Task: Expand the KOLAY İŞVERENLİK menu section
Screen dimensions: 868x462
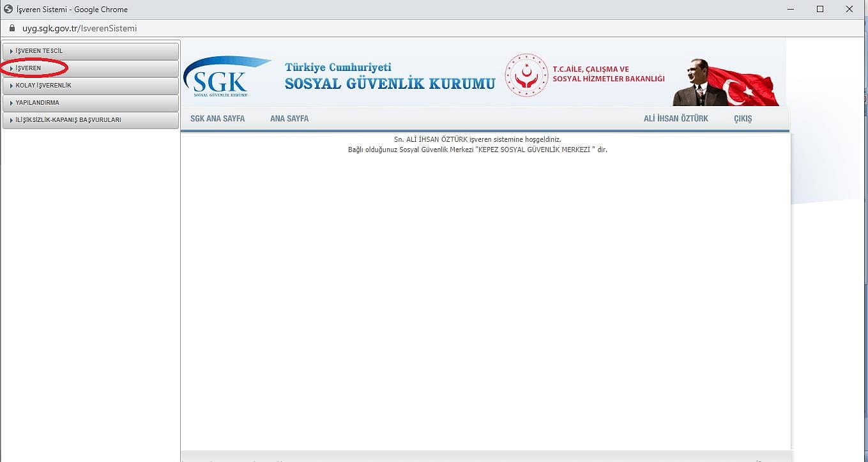Action: coord(91,86)
